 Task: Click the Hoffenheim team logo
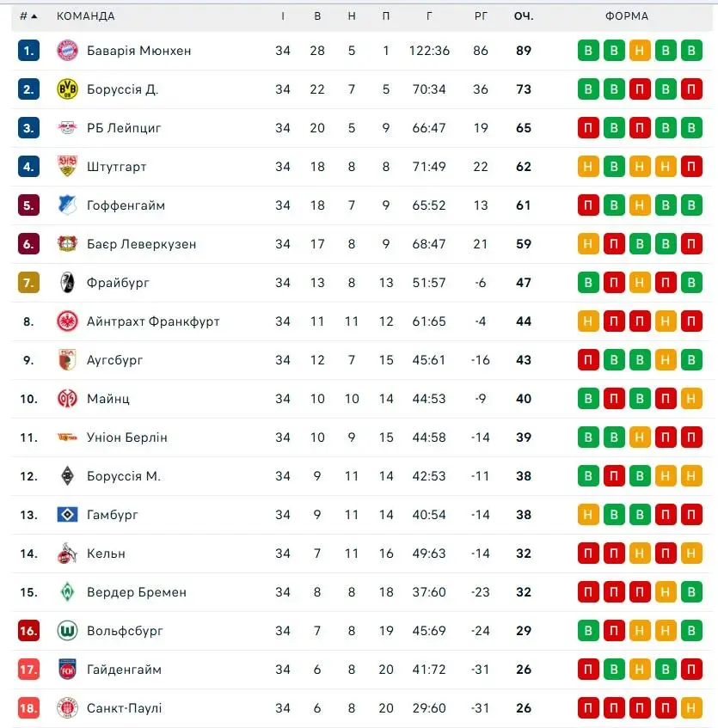click(x=67, y=205)
